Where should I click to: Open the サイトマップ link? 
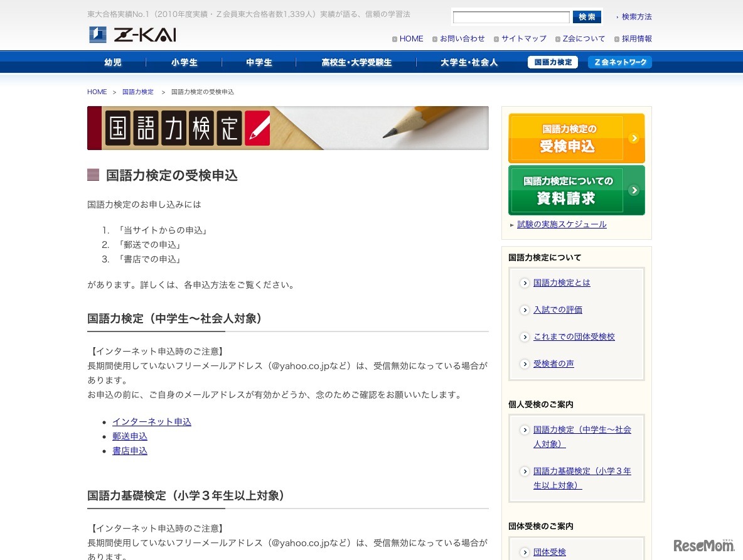tap(523, 38)
